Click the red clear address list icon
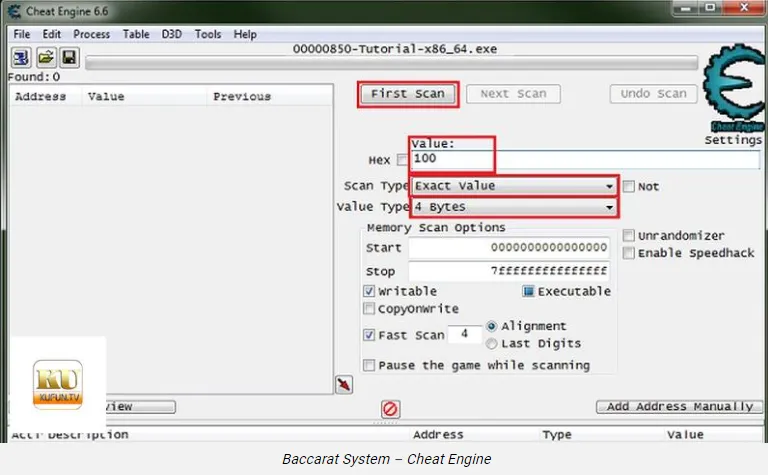 pyautogui.click(x=390, y=409)
